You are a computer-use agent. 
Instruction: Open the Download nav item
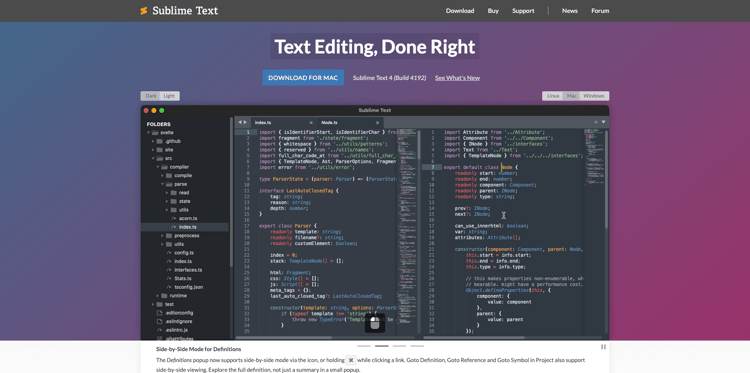pos(460,11)
